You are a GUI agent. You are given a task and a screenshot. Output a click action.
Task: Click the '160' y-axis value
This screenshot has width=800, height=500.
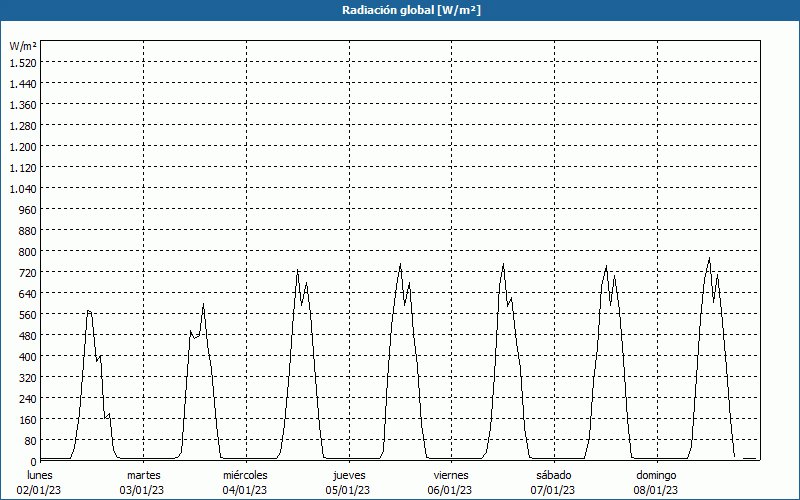tap(28, 419)
